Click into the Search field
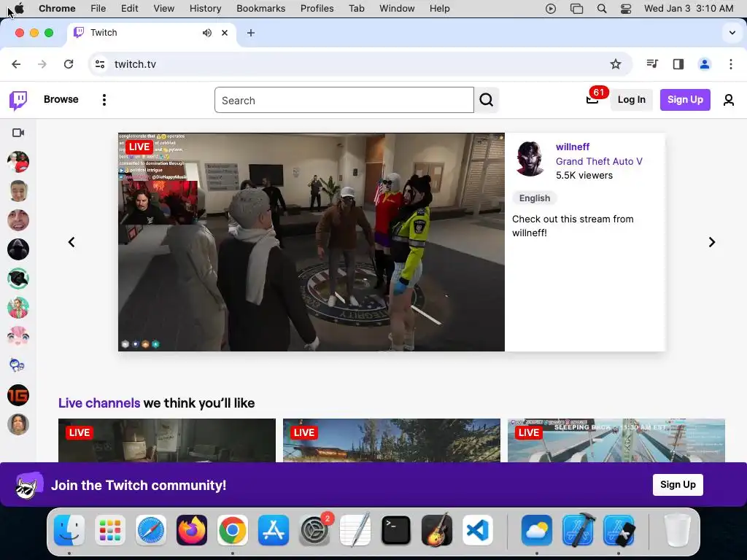This screenshot has width=747, height=560. [x=344, y=100]
